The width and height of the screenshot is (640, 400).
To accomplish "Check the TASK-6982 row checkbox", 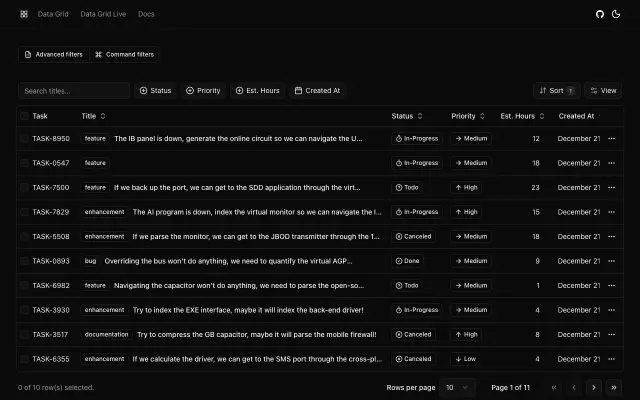I will (x=24, y=286).
